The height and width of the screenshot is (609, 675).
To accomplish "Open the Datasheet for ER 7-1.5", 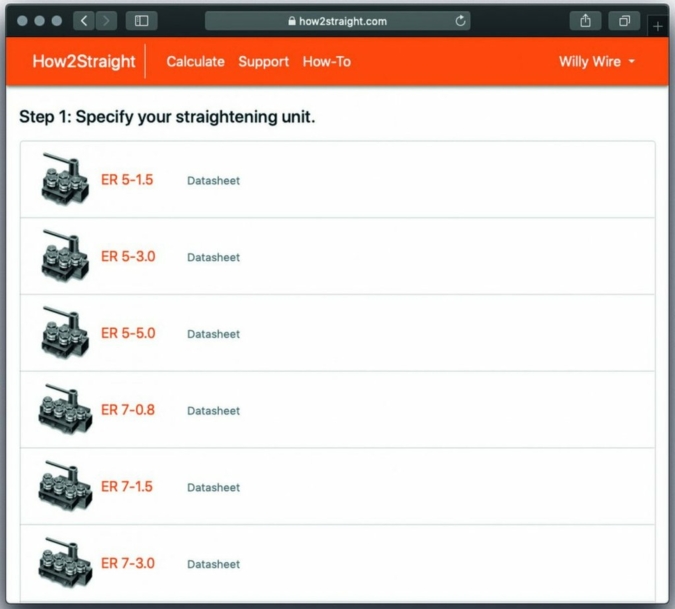I will pos(214,487).
